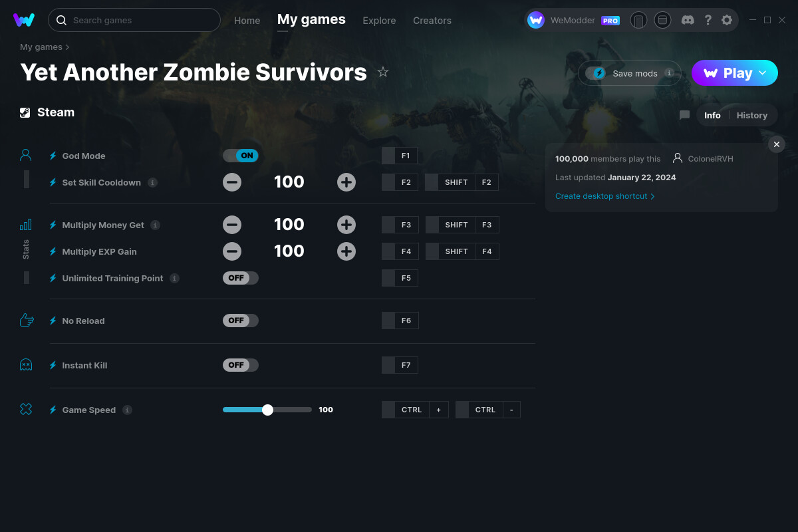Open the Explore menu item

379,21
